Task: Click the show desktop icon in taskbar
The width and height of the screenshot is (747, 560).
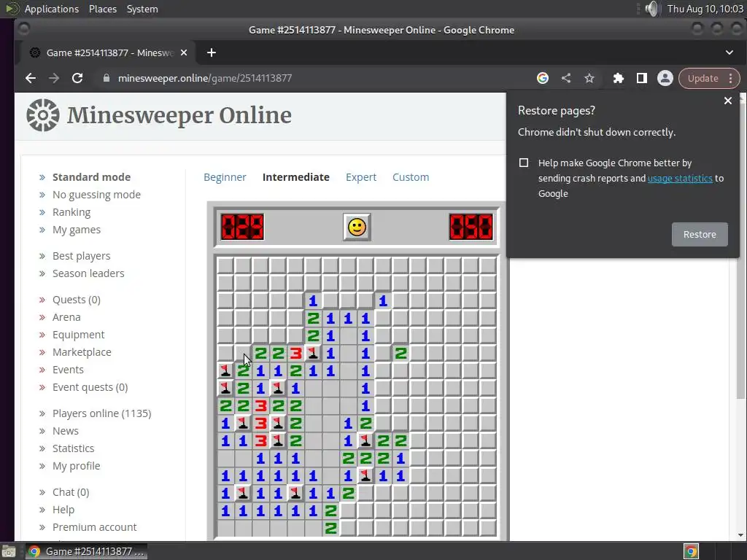Action: [x=8, y=551]
